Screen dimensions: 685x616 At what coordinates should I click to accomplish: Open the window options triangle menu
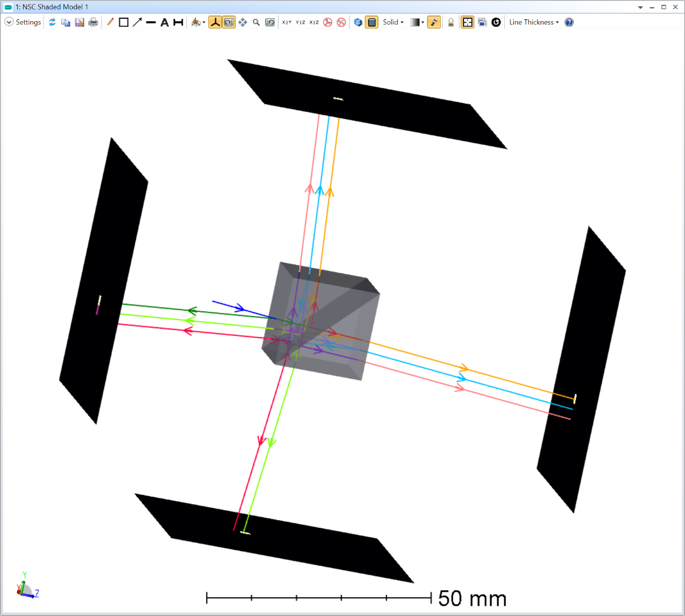tap(640, 7)
